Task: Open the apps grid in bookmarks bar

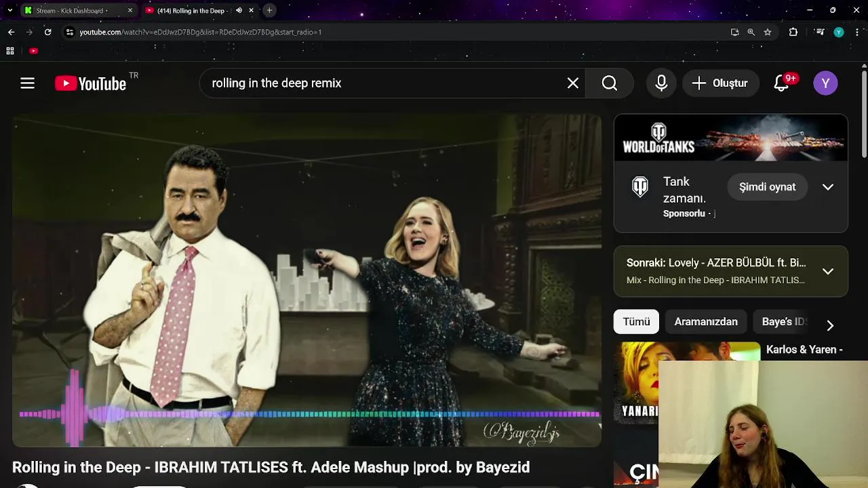Action: click(x=10, y=51)
